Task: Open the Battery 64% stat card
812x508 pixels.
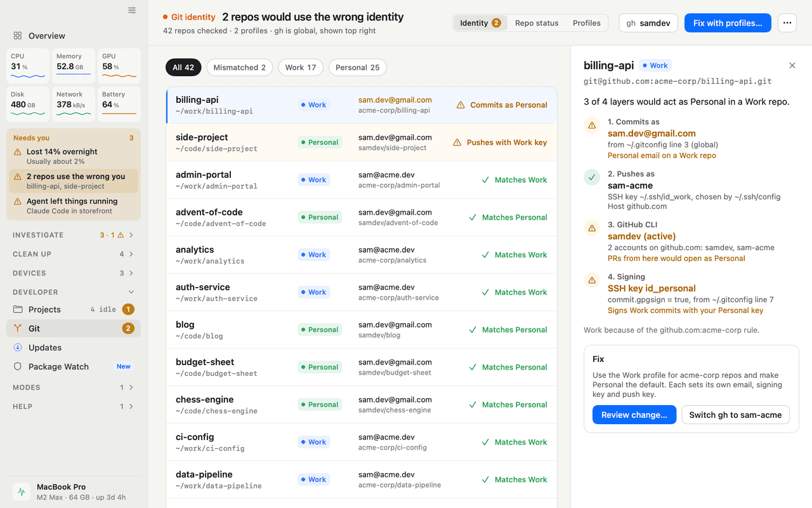Action: point(119,104)
